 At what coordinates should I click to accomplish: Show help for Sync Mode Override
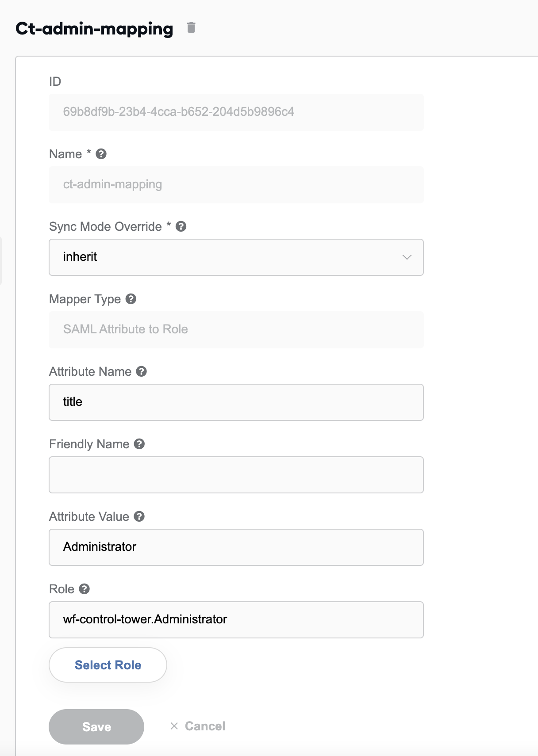tap(181, 226)
